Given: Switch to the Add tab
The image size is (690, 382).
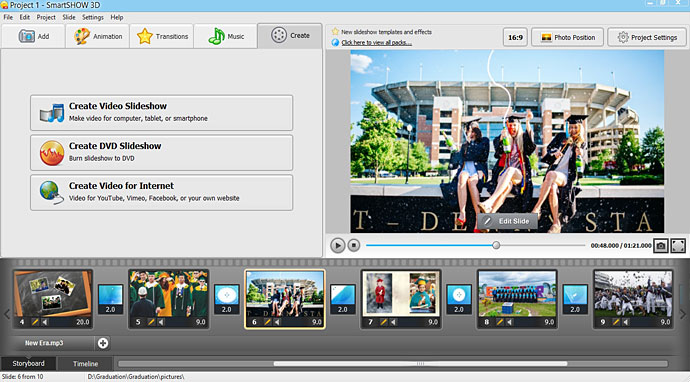Looking at the screenshot, I should click(x=33, y=36).
